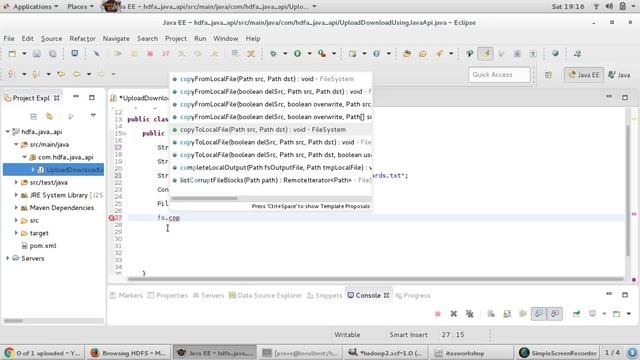Click the clock showing Sat 19:16

[568, 7]
